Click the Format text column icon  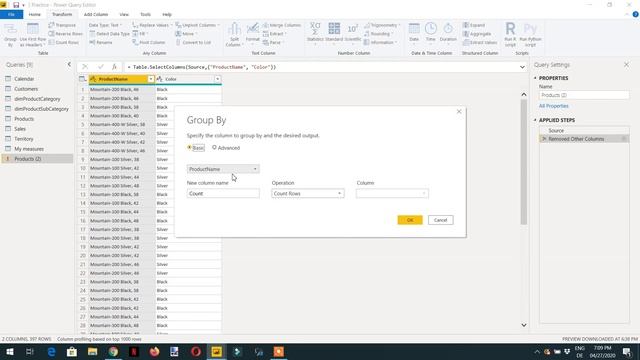253,33
